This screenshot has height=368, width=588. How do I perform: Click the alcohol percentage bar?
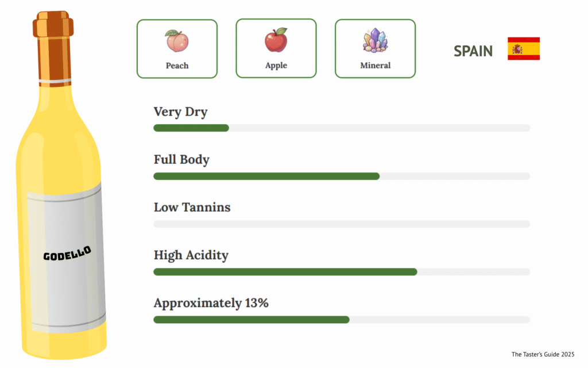coord(342,319)
